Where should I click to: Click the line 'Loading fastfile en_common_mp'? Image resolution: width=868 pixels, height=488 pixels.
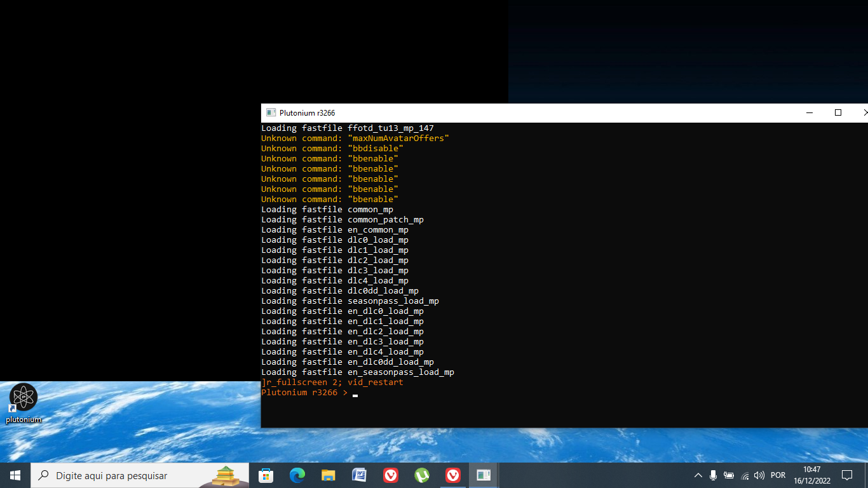(335, 230)
